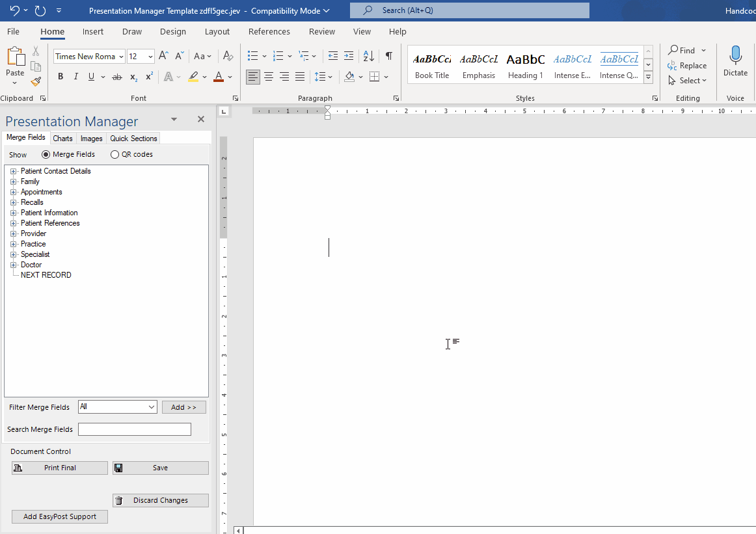Click the Discard Changes button
The image size is (756, 534).
(160, 500)
